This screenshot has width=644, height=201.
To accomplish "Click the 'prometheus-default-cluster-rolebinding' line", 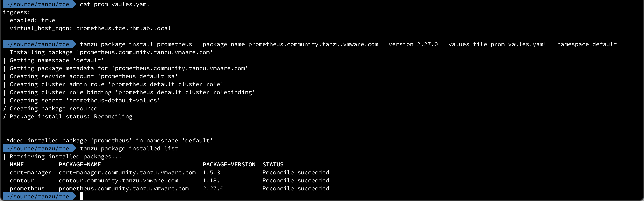I will pos(132,92).
